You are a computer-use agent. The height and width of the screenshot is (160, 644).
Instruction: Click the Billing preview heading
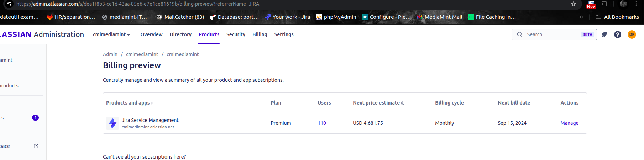pyautogui.click(x=132, y=65)
